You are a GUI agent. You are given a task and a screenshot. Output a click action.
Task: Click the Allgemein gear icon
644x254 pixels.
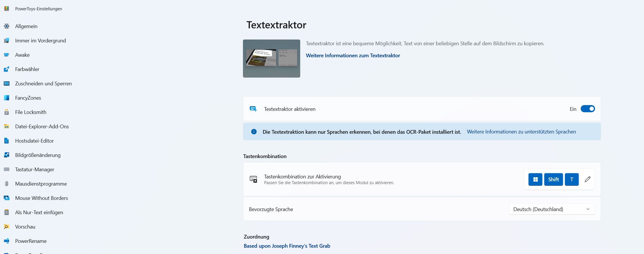(x=7, y=26)
